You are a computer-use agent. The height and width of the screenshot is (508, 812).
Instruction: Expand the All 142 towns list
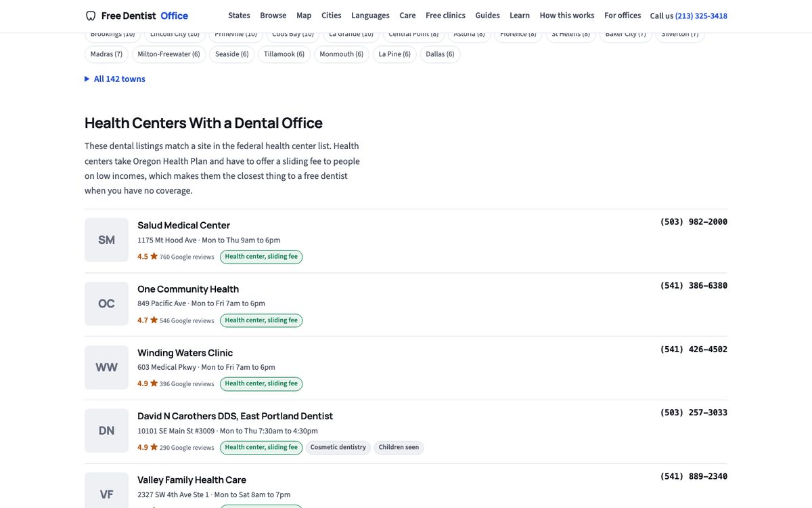(115, 79)
